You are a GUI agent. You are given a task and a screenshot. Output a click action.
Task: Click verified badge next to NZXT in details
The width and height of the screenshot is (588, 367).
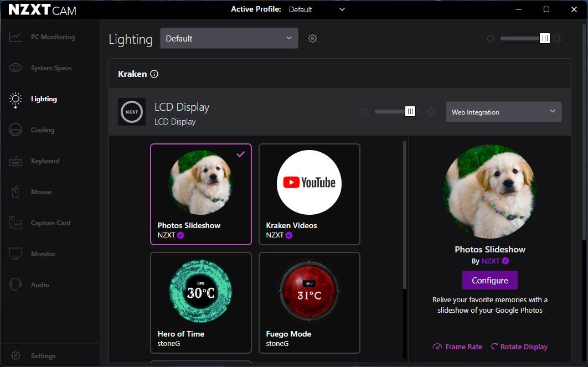point(506,261)
